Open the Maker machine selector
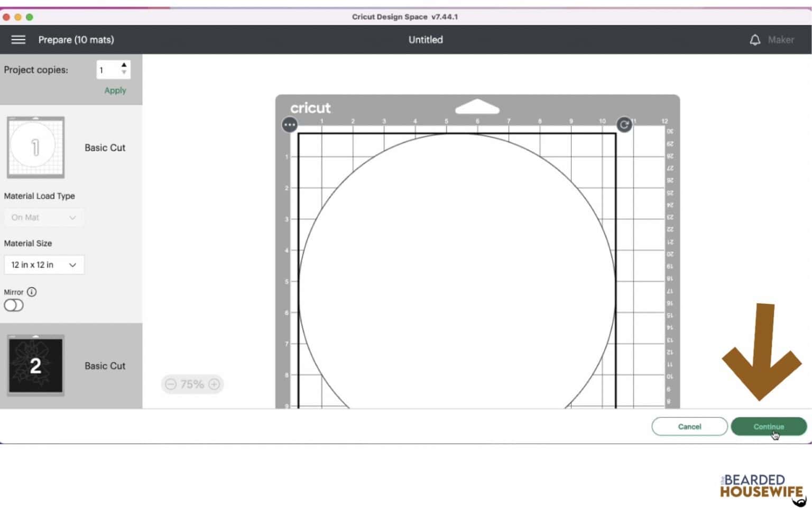 pyautogui.click(x=780, y=40)
